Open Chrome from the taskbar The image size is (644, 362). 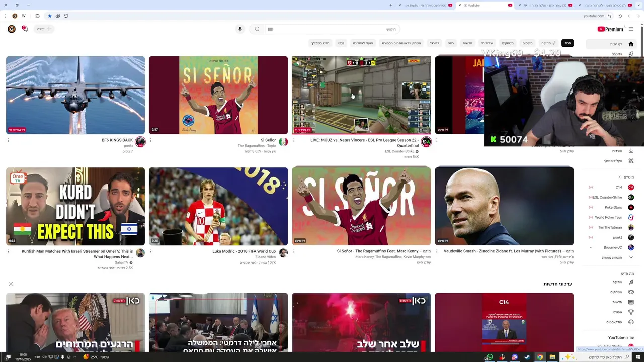coord(540,357)
